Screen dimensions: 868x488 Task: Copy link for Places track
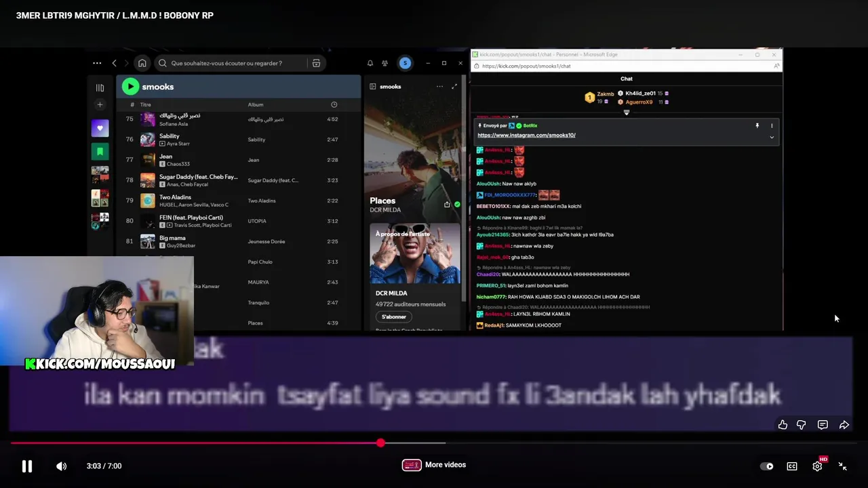(447, 204)
